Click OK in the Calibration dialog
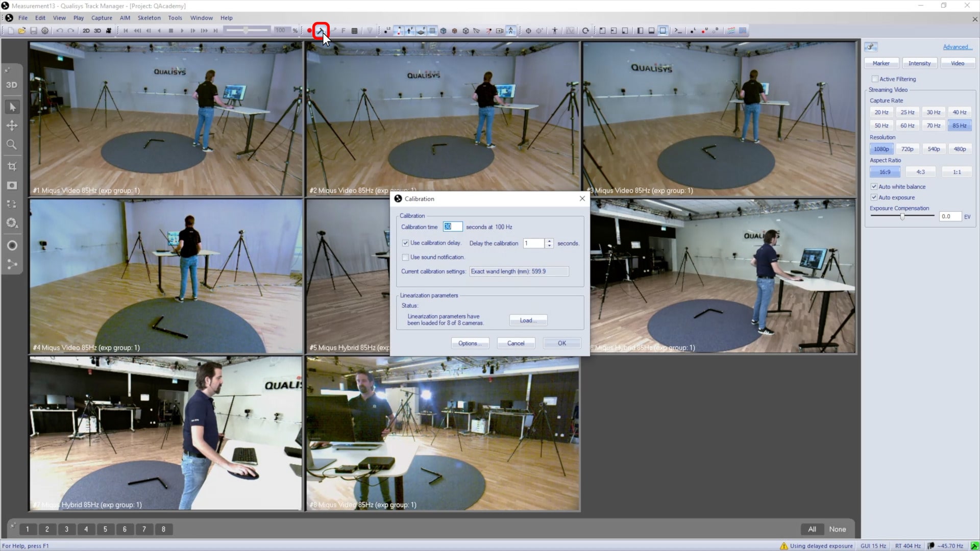 coord(561,343)
